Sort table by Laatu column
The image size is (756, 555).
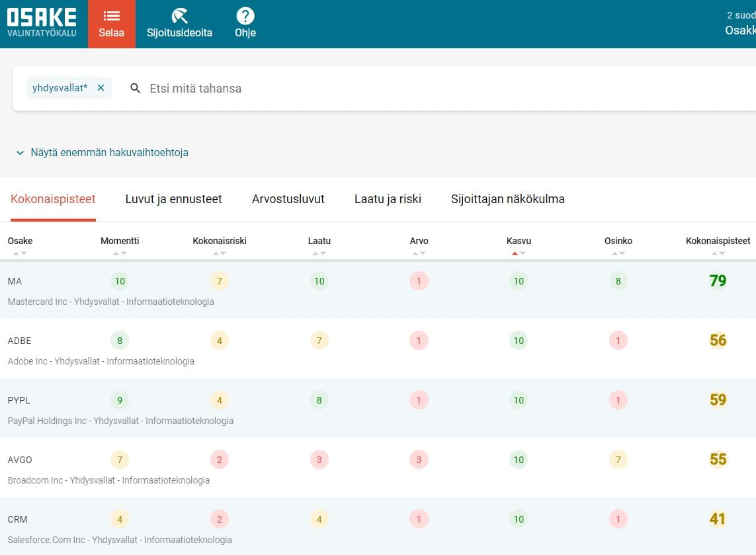click(319, 241)
